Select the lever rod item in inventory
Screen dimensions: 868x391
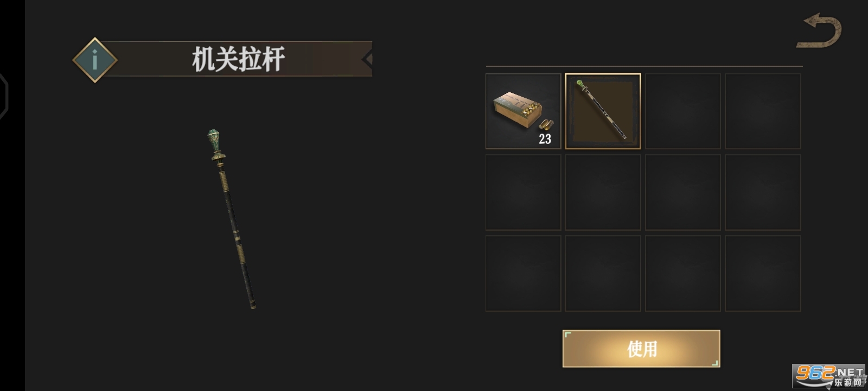pyautogui.click(x=603, y=111)
